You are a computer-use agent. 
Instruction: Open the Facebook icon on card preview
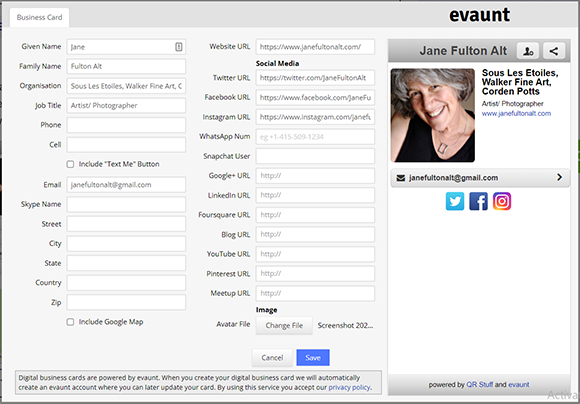[478, 201]
